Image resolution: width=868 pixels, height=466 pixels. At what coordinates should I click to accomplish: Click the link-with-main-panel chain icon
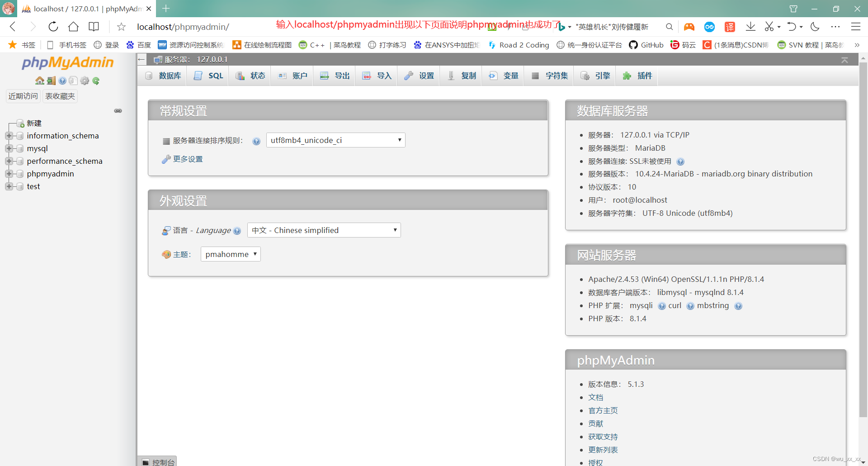click(x=118, y=110)
